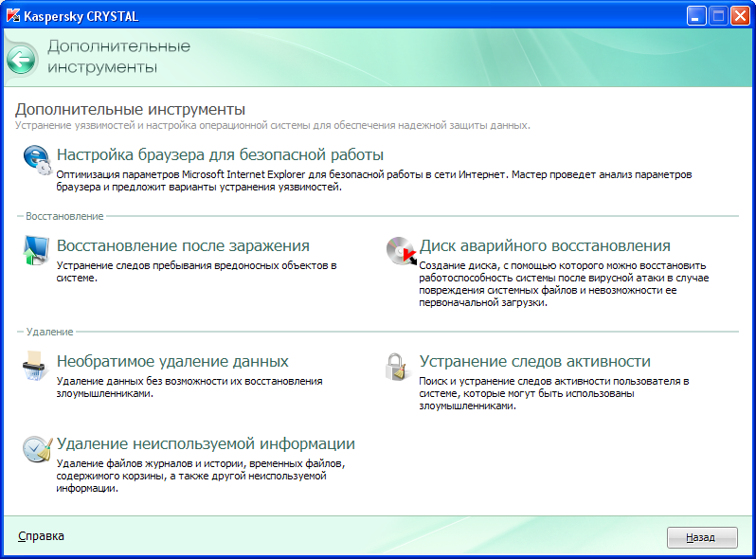Click the shredder icon for irreversible deletion
756x559 pixels.
(35, 365)
